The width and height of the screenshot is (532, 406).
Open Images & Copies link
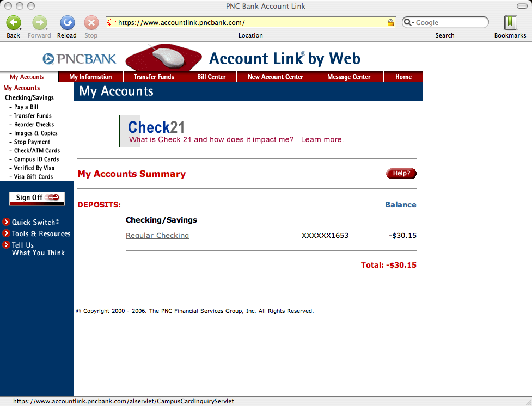click(x=35, y=133)
